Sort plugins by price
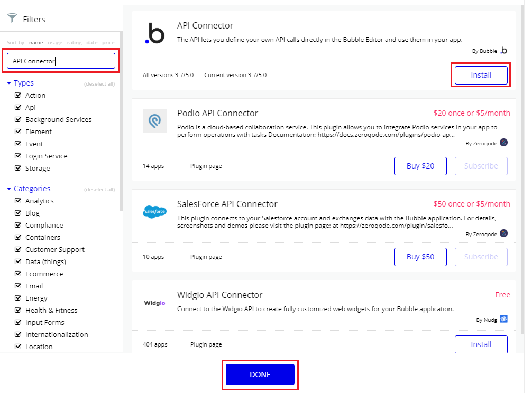Viewport: 532px width, 393px height. click(108, 43)
